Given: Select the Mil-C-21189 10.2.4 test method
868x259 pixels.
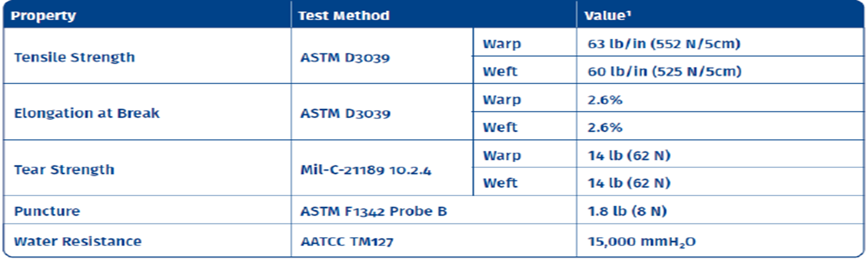Looking at the screenshot, I should click(366, 170).
